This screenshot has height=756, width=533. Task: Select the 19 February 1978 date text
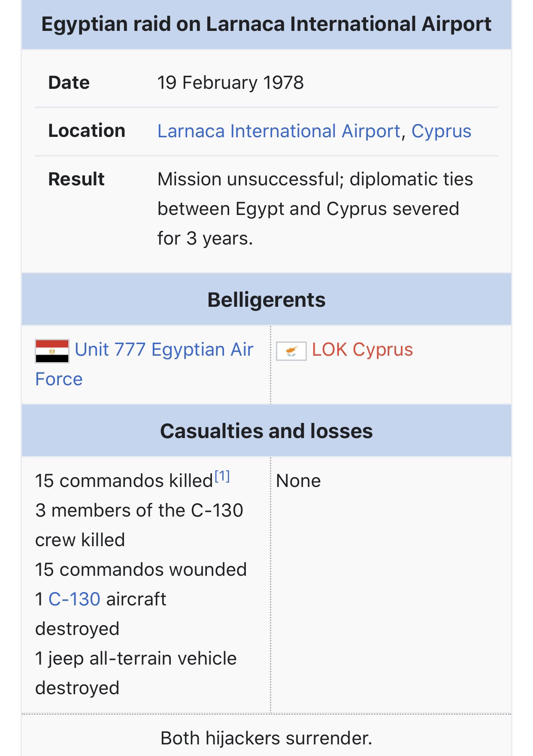pos(230,82)
